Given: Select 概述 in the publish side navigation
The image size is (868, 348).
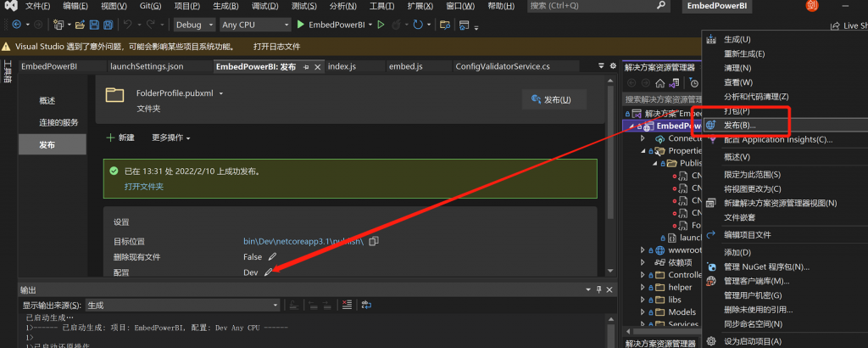Looking at the screenshot, I should click(47, 101).
